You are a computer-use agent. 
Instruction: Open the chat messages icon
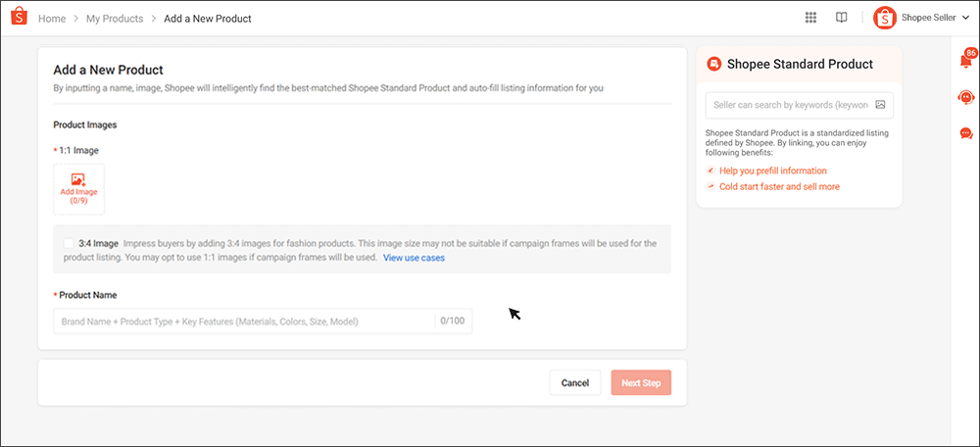coord(965,133)
